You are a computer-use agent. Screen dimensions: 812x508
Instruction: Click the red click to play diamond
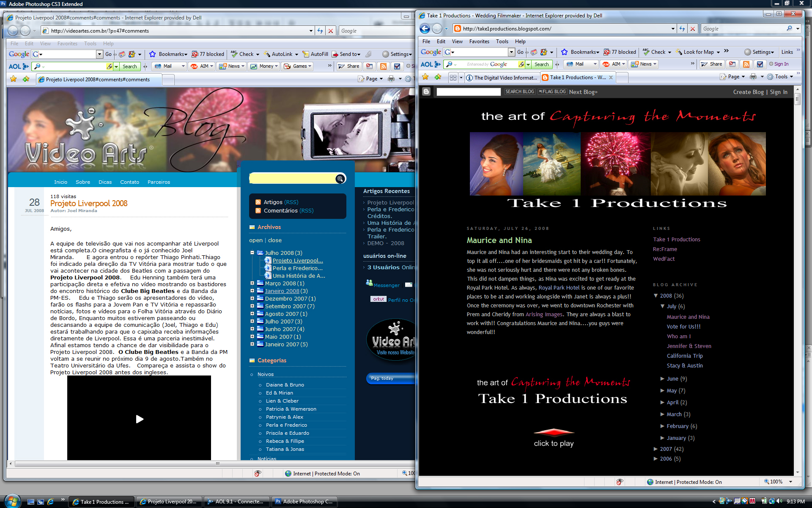(554, 432)
